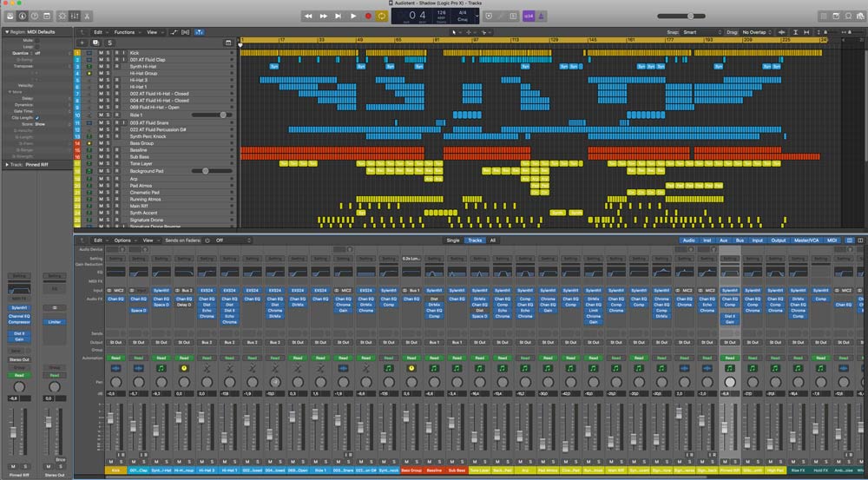This screenshot has width=868, height=480.
Task: Solo the Hi-Hat 3 track
Action: point(108,80)
